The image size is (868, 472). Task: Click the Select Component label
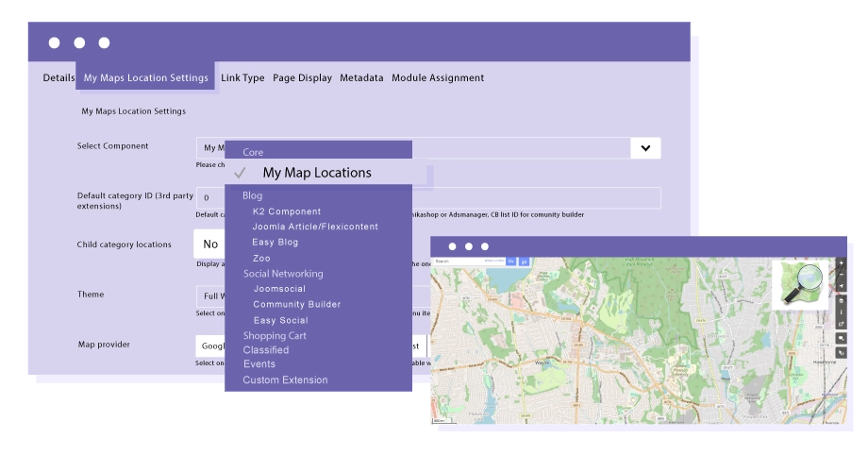112,145
